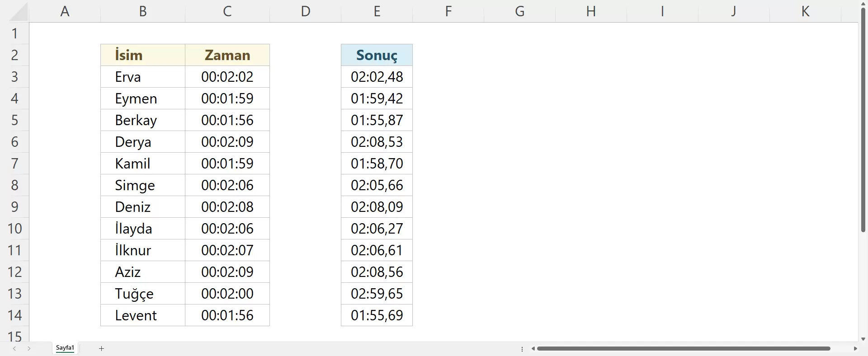Image resolution: width=868 pixels, height=356 pixels.
Task: Select Tuğçe's result cell 02:59,65
Action: tap(377, 294)
